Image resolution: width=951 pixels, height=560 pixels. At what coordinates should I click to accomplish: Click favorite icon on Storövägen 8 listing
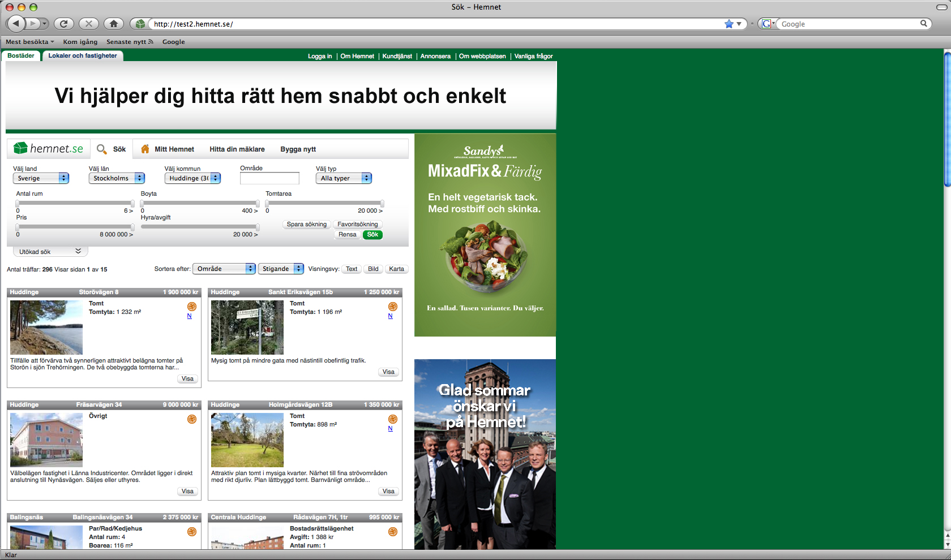[192, 307]
